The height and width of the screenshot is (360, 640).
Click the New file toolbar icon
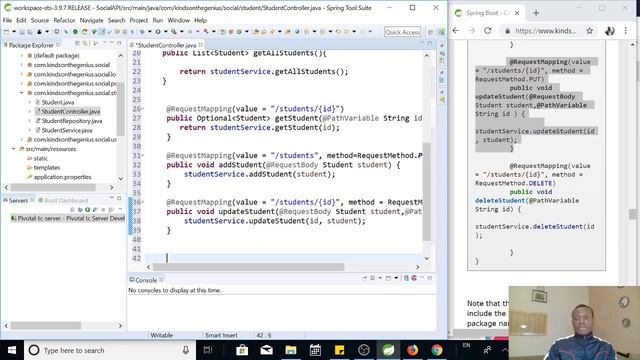point(6,32)
